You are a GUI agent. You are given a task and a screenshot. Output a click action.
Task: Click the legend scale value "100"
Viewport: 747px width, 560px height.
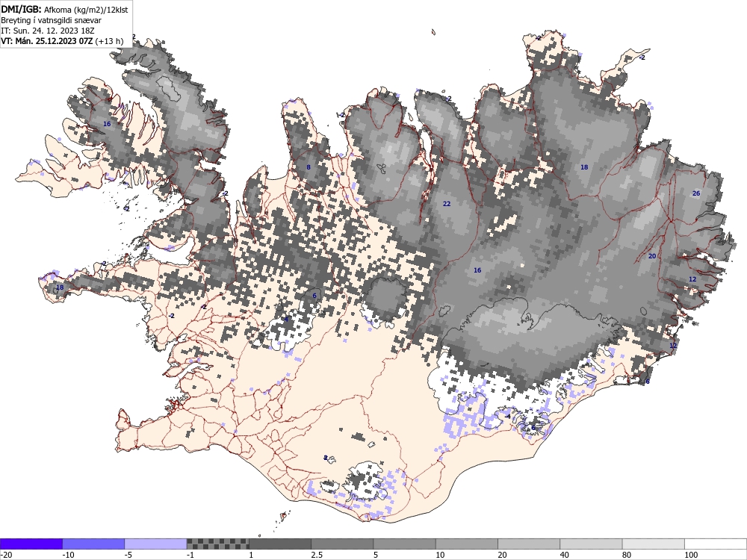(x=691, y=555)
